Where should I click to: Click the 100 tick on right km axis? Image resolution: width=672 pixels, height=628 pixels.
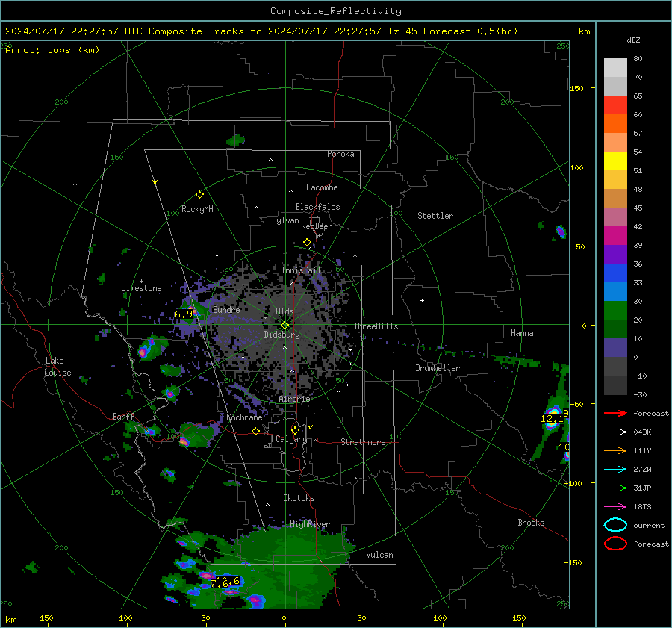pyautogui.click(x=577, y=167)
